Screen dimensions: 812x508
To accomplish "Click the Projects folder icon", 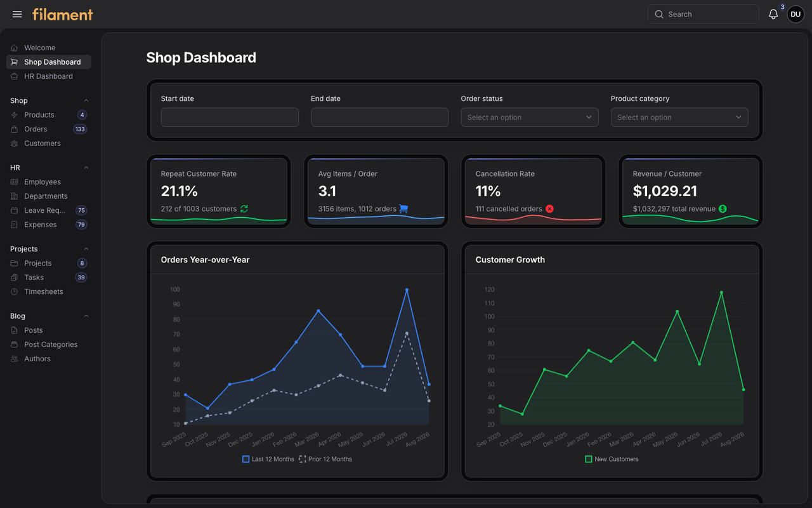I will click(x=15, y=264).
